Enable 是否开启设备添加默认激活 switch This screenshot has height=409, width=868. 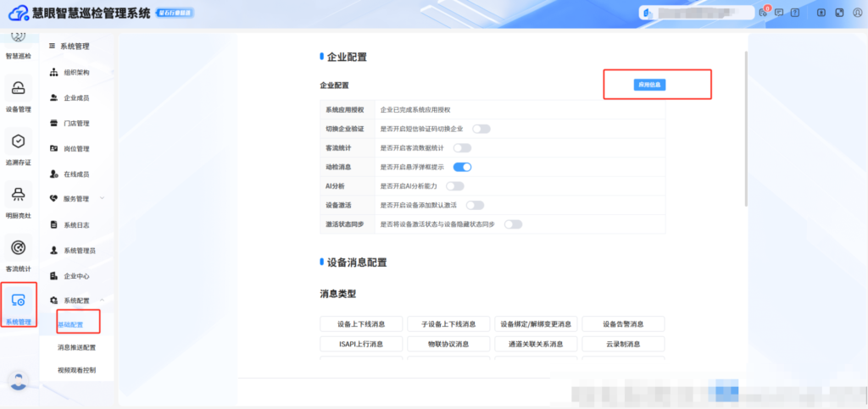[x=475, y=205]
